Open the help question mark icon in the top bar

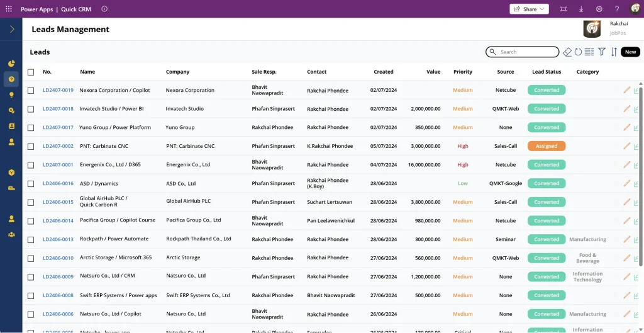pos(617,9)
